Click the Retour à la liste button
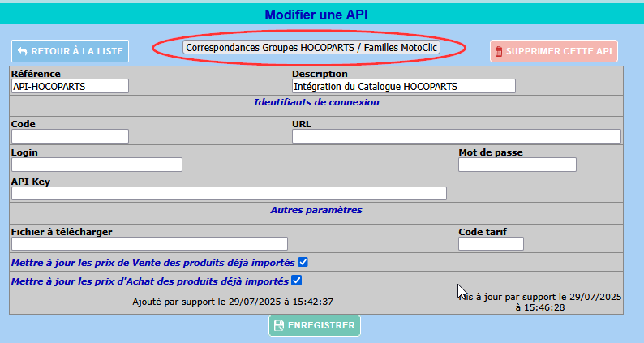The image size is (644, 343). coord(71,51)
